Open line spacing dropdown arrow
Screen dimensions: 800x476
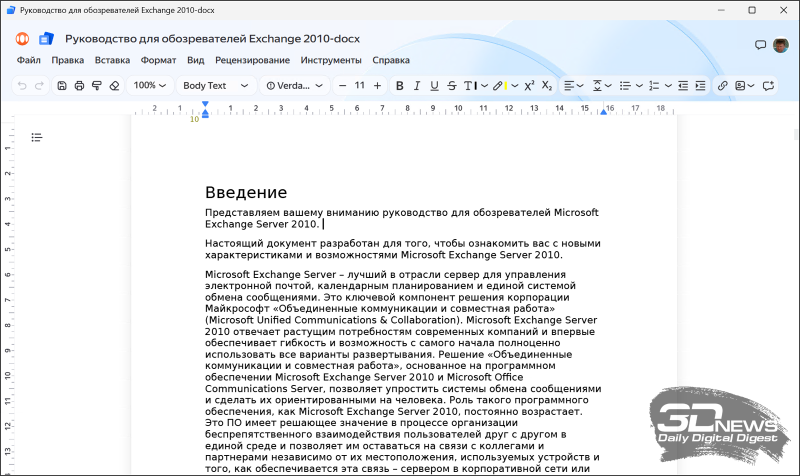tap(608, 86)
